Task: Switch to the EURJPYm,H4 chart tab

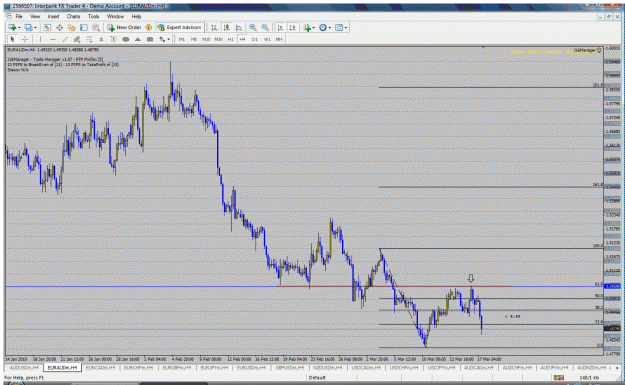Action: [215, 367]
